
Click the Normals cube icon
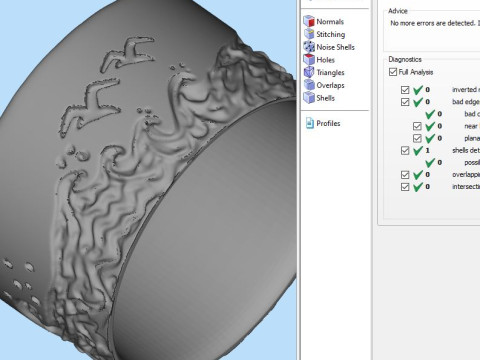click(309, 21)
